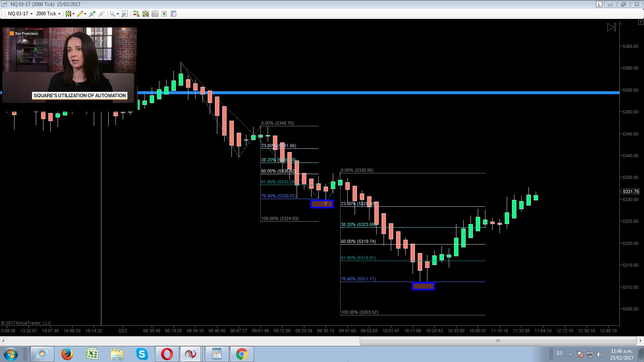Select the blue horizontal line near 5355

point(378,93)
